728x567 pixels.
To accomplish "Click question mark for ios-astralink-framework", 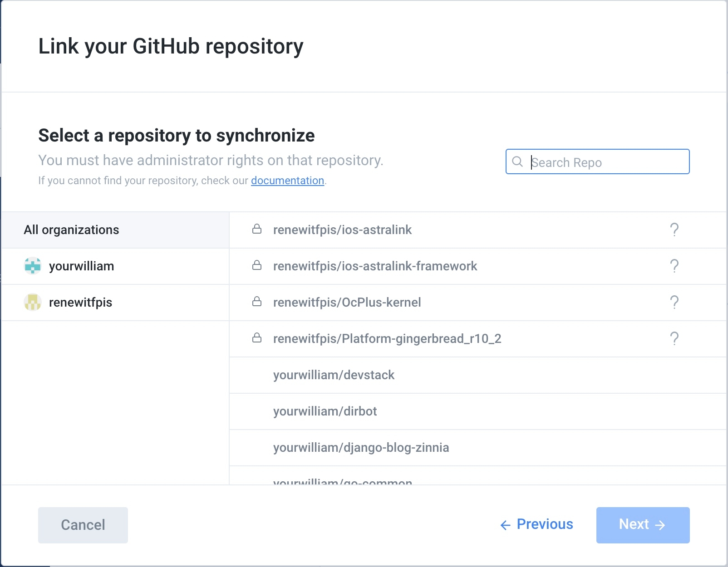I will click(x=674, y=266).
